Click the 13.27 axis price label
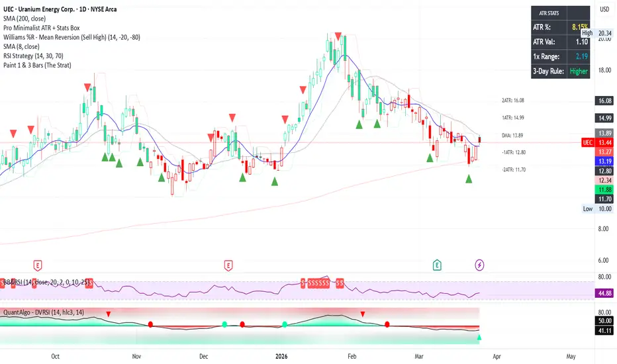The width and height of the screenshot is (617, 364). click(x=605, y=152)
